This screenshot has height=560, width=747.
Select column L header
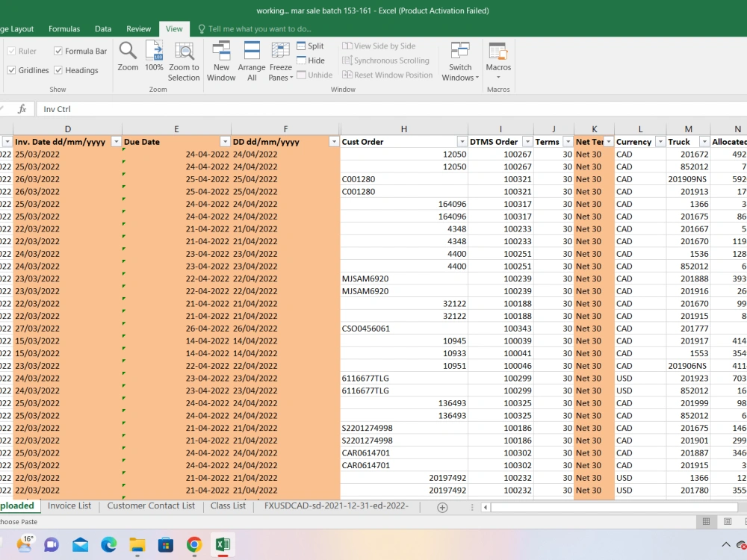click(640, 129)
